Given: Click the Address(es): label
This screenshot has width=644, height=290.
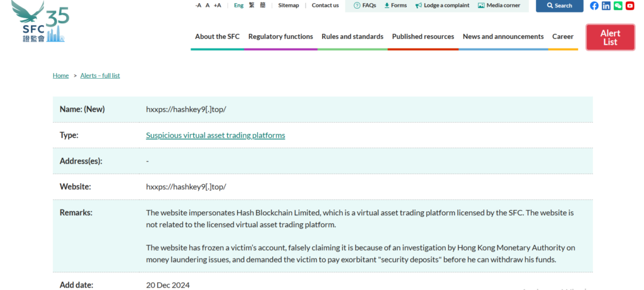Looking at the screenshot, I should tap(81, 161).
